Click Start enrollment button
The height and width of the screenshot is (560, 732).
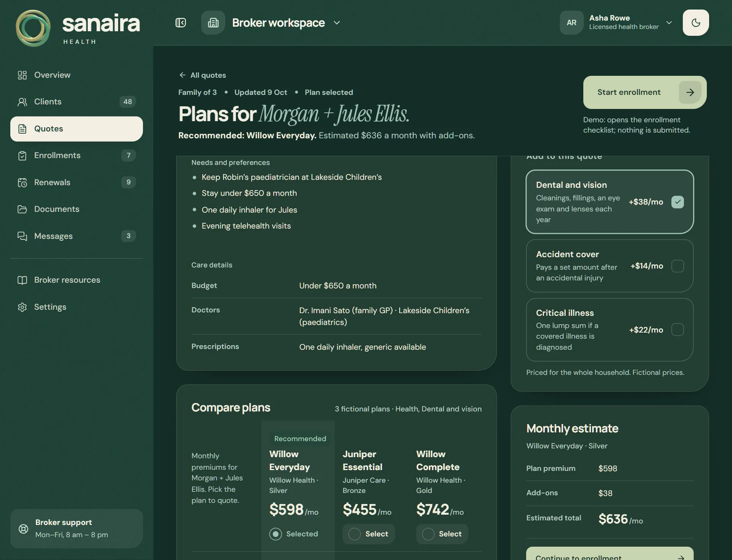645,92
